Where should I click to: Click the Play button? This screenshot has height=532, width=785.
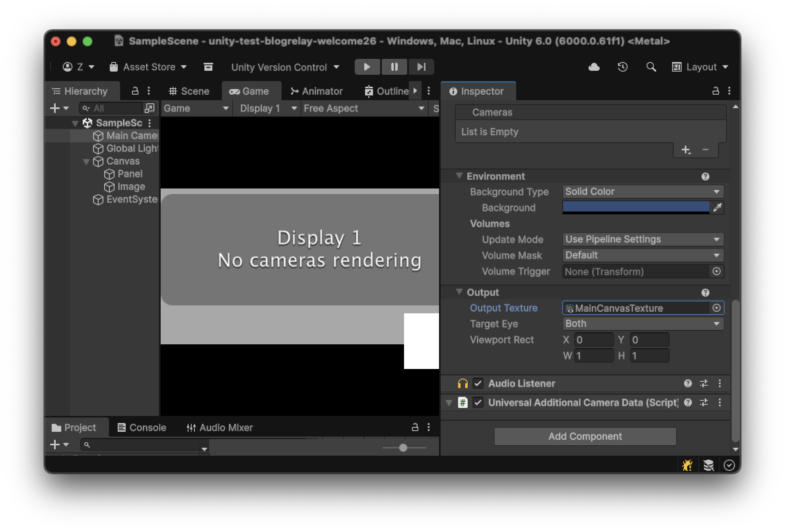367,67
